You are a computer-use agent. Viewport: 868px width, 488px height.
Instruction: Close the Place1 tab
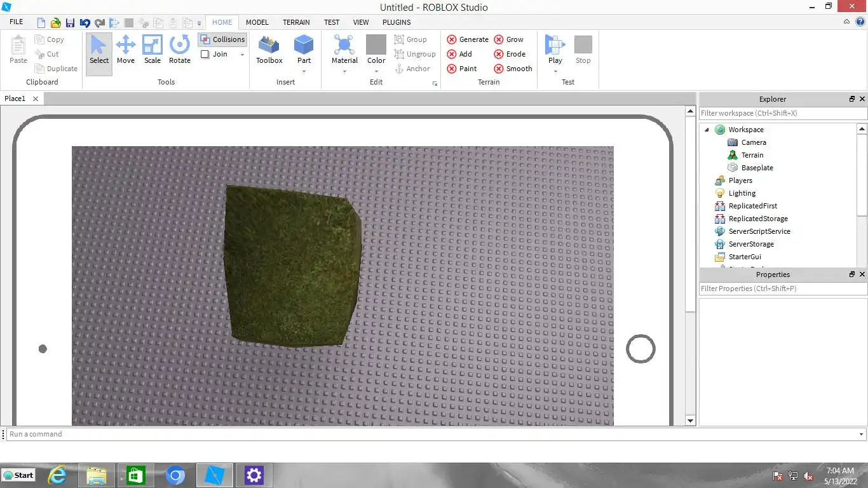point(36,98)
